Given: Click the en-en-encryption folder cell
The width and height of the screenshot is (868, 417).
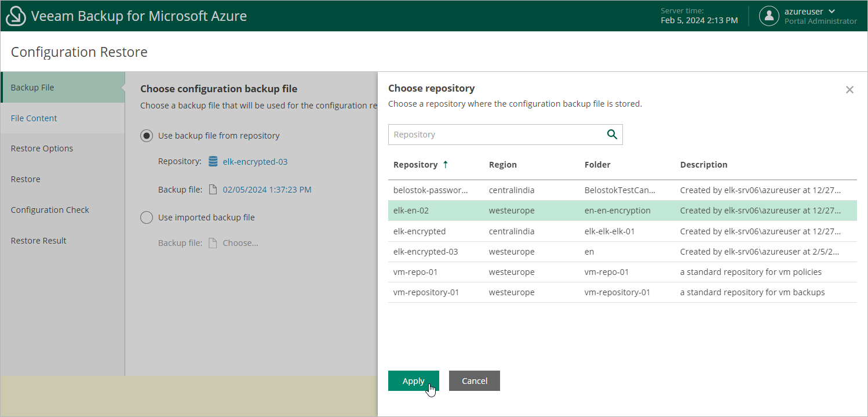Looking at the screenshot, I should 618,211.
